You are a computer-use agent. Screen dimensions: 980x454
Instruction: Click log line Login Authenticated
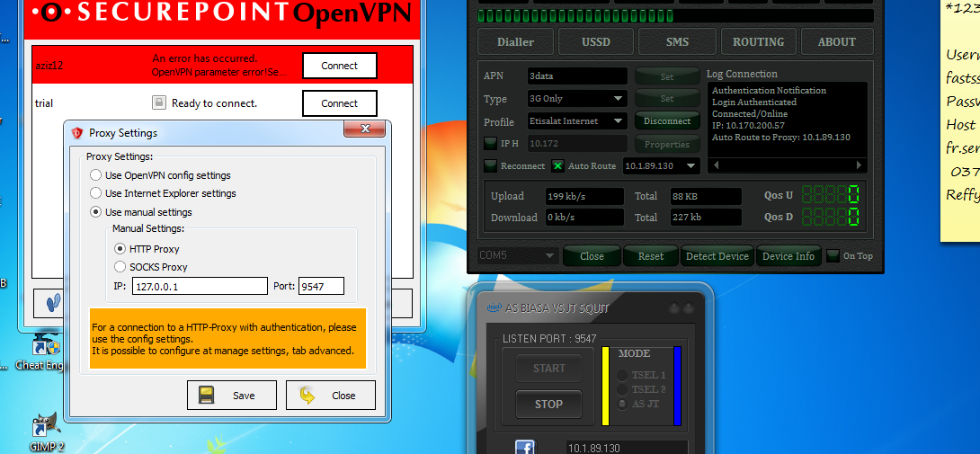[x=754, y=102]
